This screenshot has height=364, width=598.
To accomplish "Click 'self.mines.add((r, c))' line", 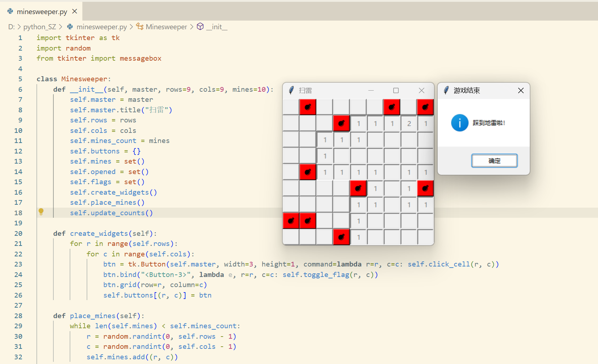I will click(x=132, y=357).
